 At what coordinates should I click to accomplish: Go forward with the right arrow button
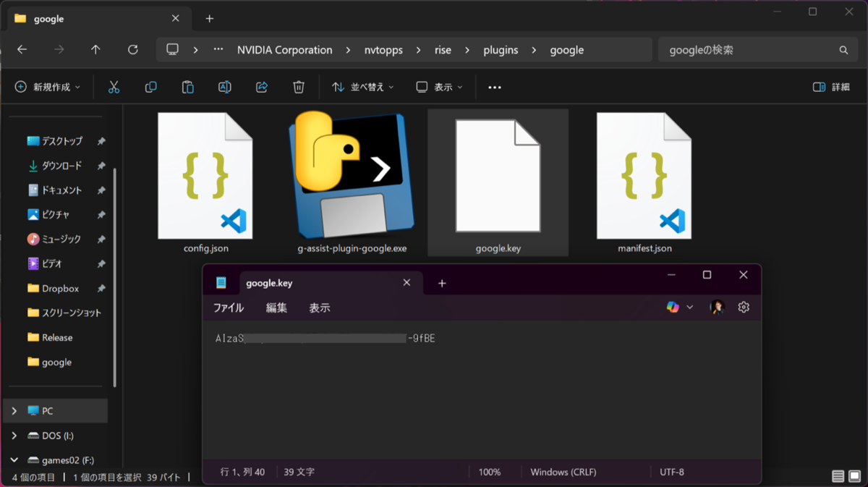pos(59,50)
